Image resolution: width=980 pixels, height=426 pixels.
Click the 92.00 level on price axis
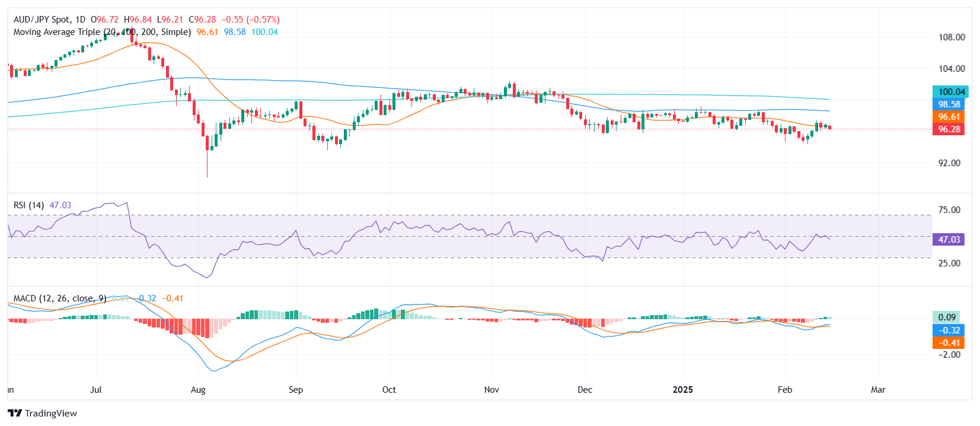click(x=949, y=163)
